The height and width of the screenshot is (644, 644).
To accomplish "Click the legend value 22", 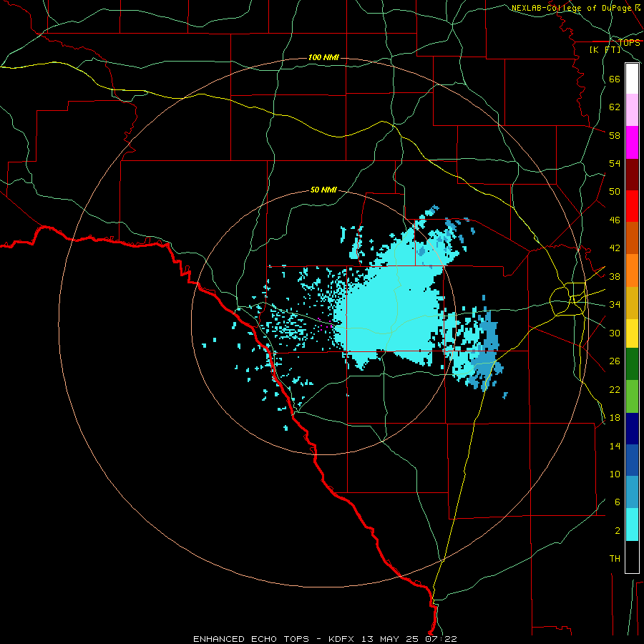I will click(615, 390).
